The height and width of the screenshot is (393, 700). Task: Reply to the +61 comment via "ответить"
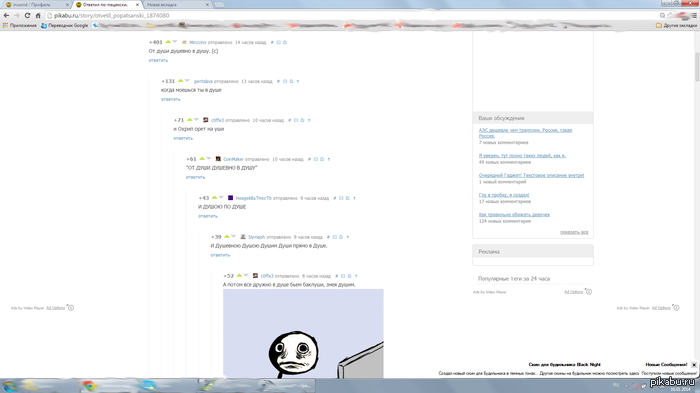(x=196, y=177)
